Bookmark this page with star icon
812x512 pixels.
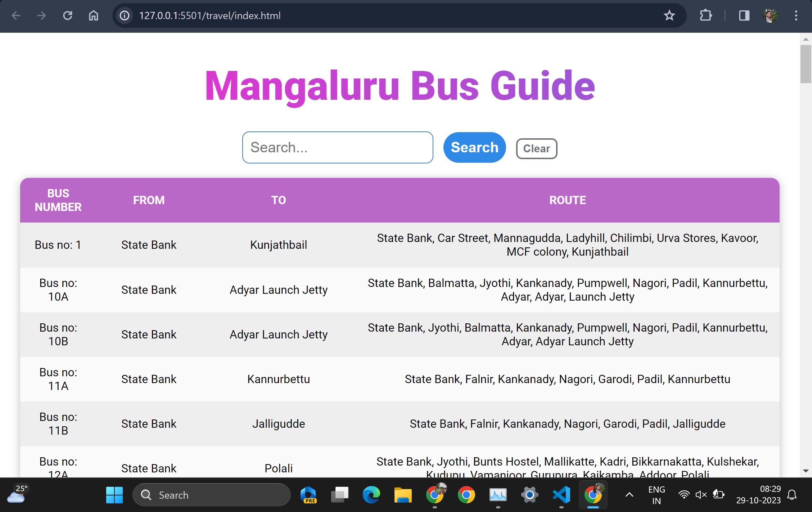[x=669, y=15]
